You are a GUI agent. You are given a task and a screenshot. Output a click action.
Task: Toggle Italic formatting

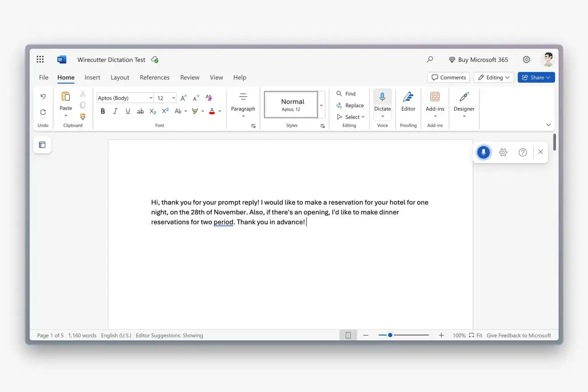(x=115, y=111)
